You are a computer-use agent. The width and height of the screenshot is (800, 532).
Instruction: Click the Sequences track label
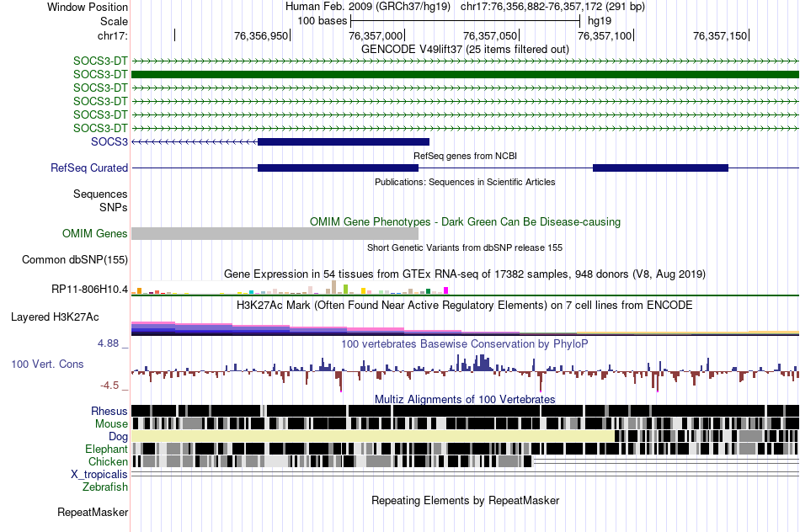tap(100, 194)
